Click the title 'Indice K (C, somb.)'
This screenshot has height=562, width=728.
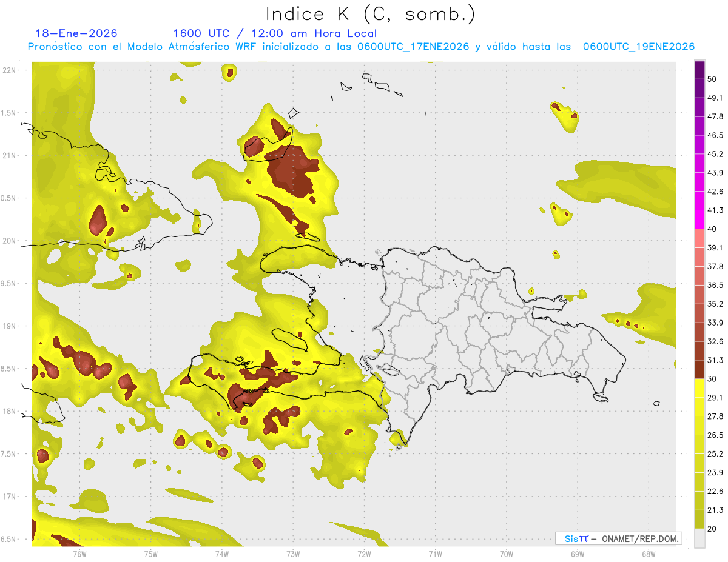[370, 14]
